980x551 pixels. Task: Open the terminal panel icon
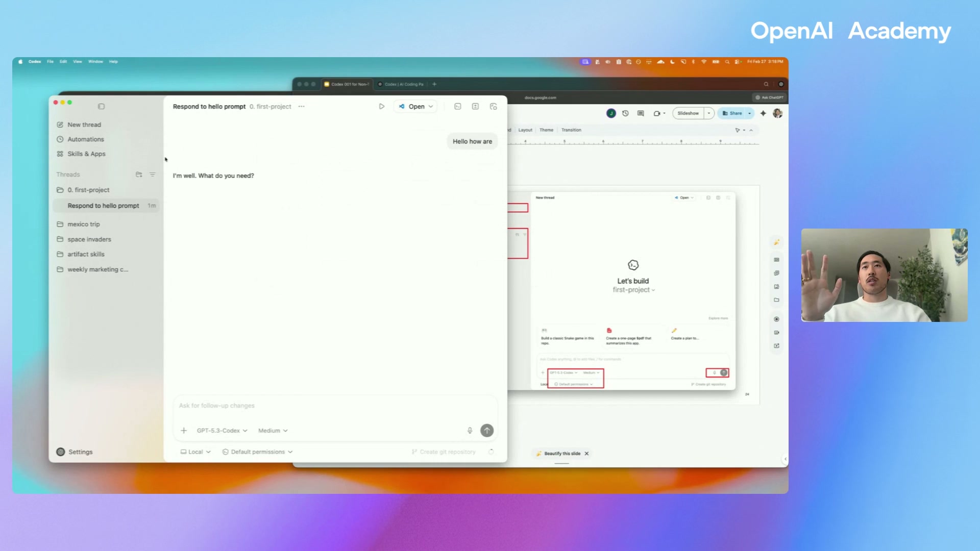click(458, 107)
